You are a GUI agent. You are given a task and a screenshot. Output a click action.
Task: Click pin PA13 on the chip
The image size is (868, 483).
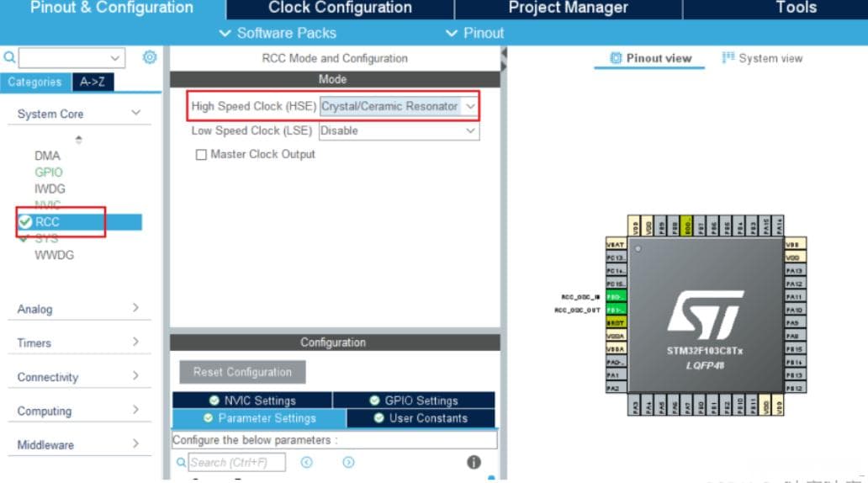click(x=796, y=270)
